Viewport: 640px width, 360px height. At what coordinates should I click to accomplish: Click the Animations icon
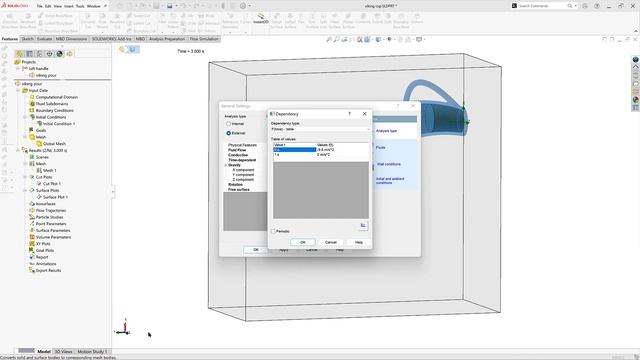tap(32, 264)
